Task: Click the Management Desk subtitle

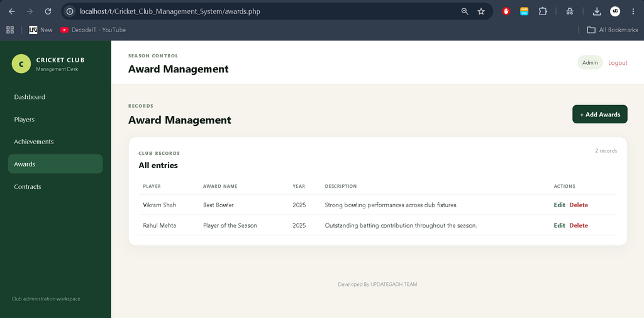Action: point(57,69)
